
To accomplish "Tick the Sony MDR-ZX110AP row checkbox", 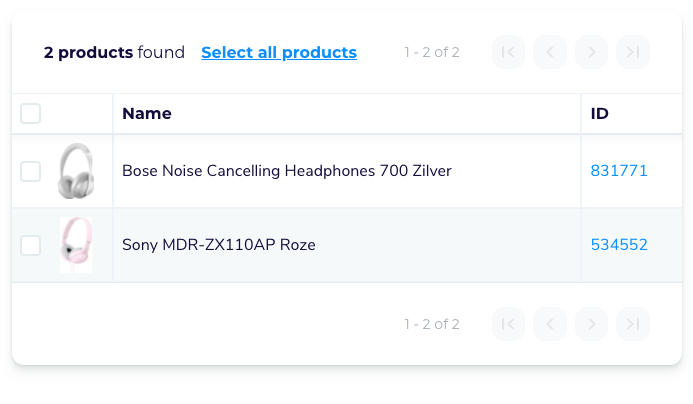I will tap(31, 245).
